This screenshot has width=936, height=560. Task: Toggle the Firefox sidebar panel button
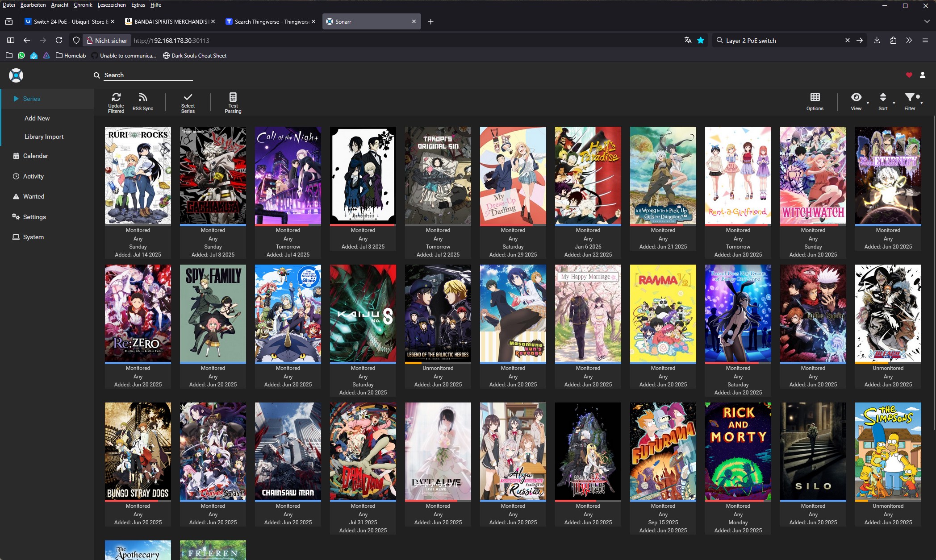11,40
